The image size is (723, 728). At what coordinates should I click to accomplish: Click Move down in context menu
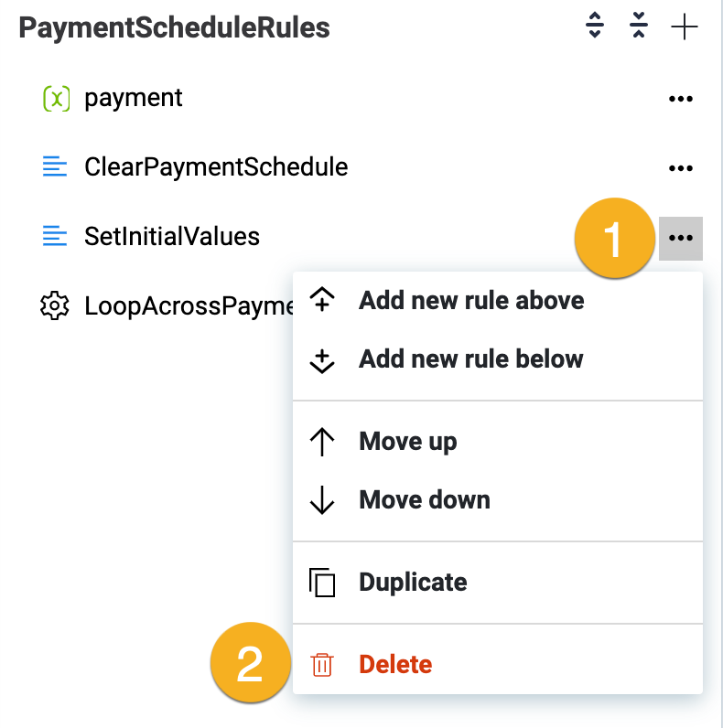coord(424,500)
